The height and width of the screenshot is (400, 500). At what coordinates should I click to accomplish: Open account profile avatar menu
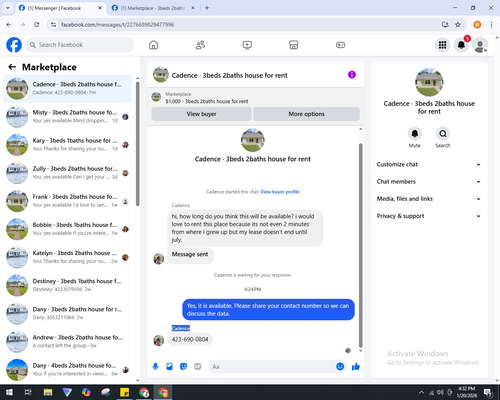[x=480, y=45]
